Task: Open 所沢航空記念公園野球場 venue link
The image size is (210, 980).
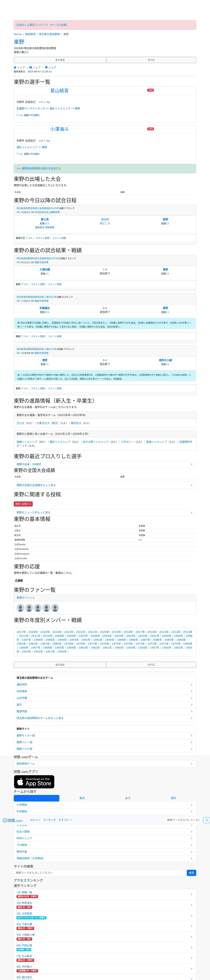Action: 47,212
